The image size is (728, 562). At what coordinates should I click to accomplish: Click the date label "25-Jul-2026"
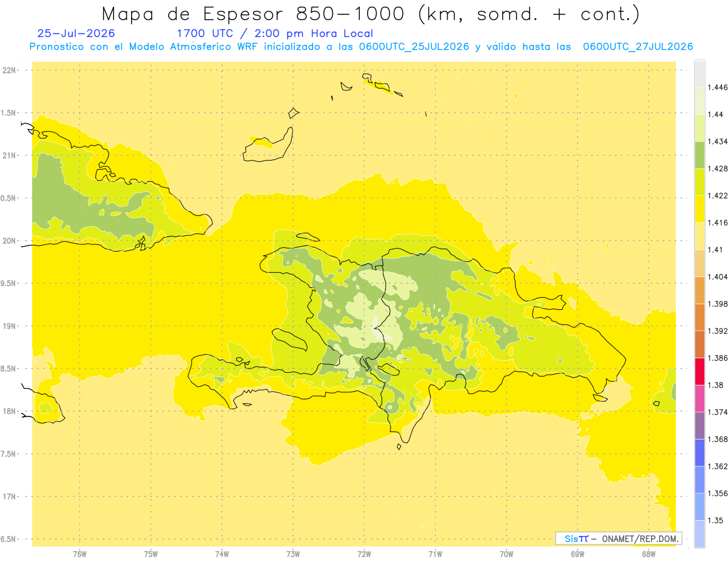pyautogui.click(x=76, y=33)
